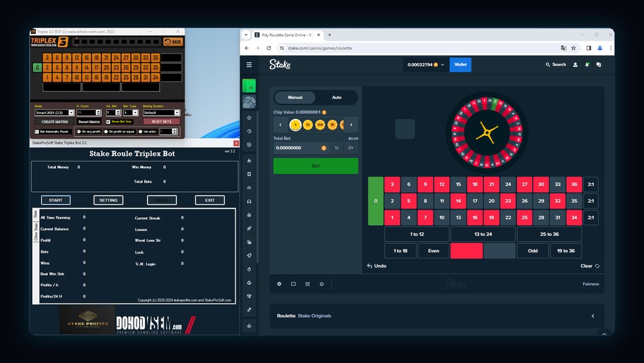
Task: Select On any profit radio option
Action: point(79,132)
